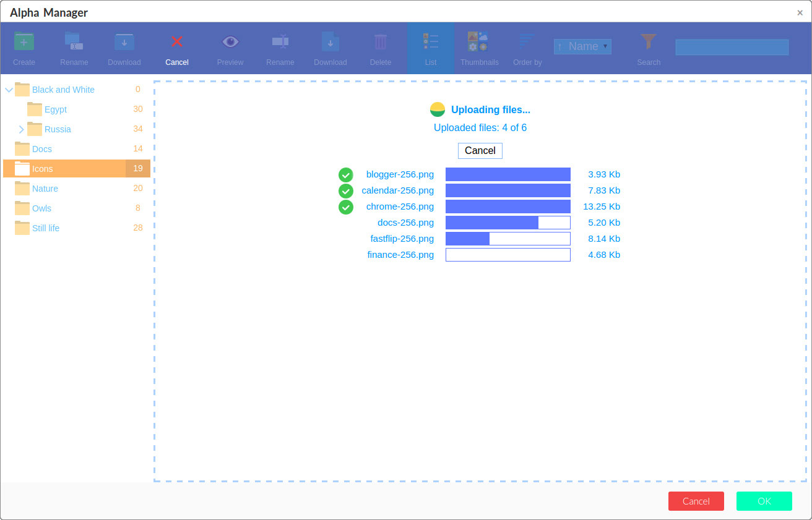Click the red Cancel button at bottom
The height and width of the screenshot is (520, 812).
coord(696,501)
